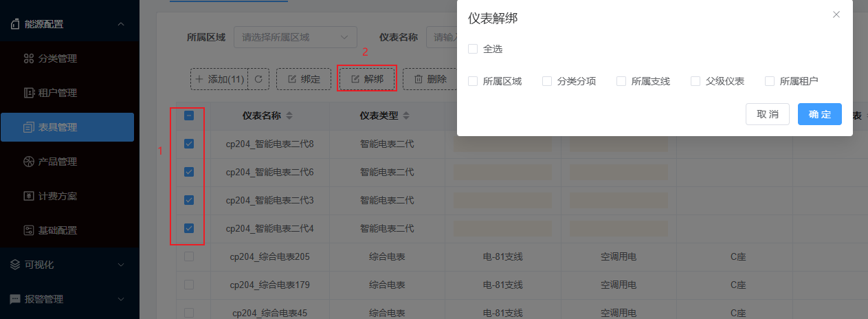
Task: Check the 分类分项 checkbox
Action: (x=547, y=81)
